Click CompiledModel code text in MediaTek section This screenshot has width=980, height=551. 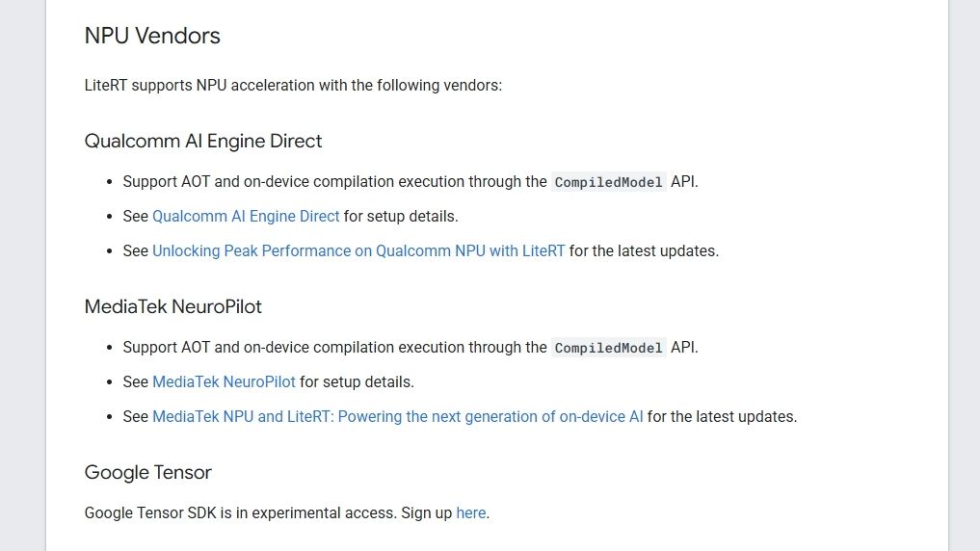click(x=609, y=348)
